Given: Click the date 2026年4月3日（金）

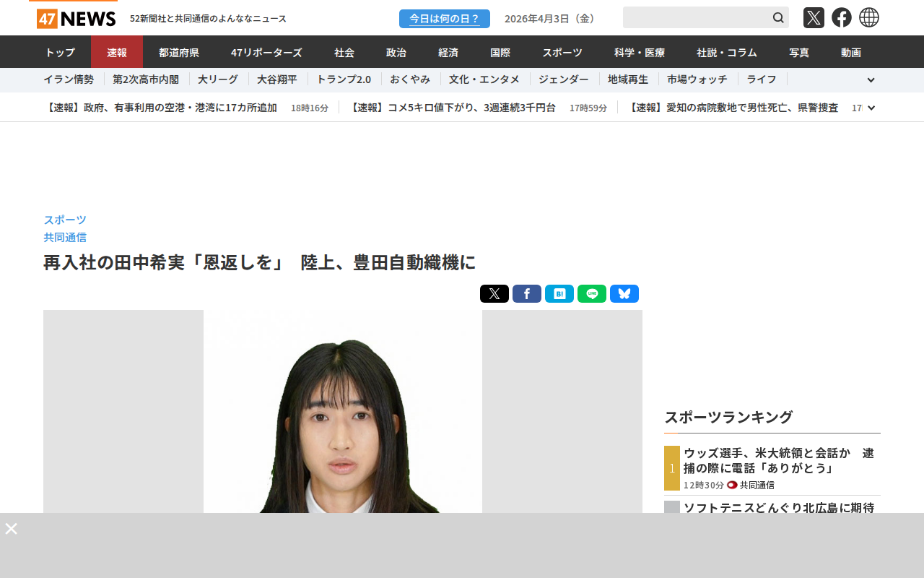Looking at the screenshot, I should (552, 19).
